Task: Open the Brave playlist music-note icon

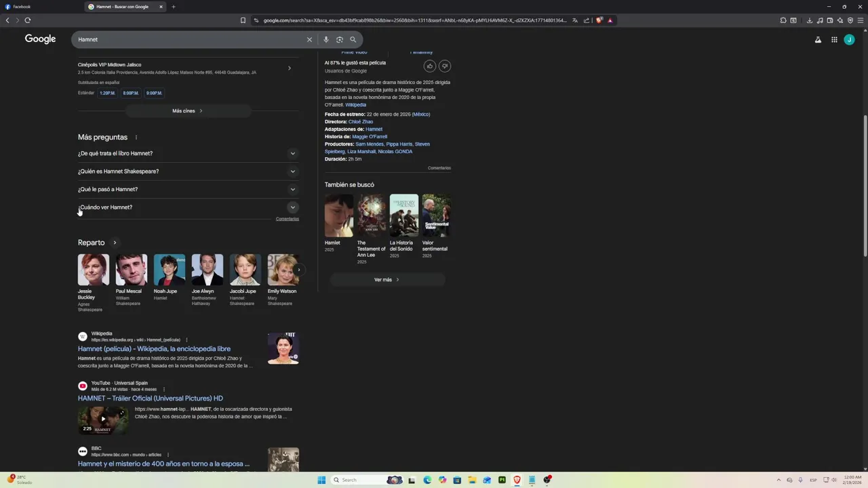Action: tap(820, 20)
